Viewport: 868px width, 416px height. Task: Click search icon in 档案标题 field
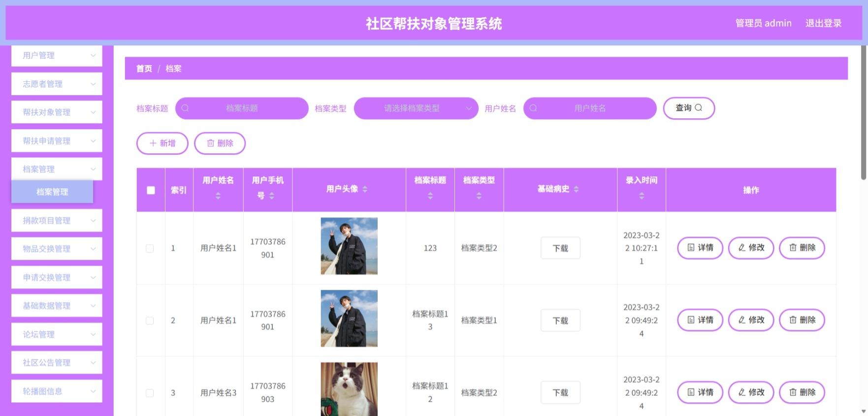coord(185,108)
